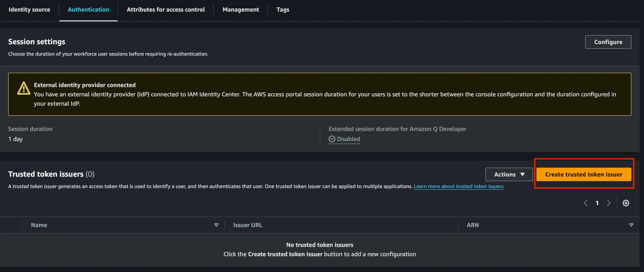This screenshot has height=272, width=644.
Task: Open Attributes for access control tab
Action: pyautogui.click(x=165, y=9)
